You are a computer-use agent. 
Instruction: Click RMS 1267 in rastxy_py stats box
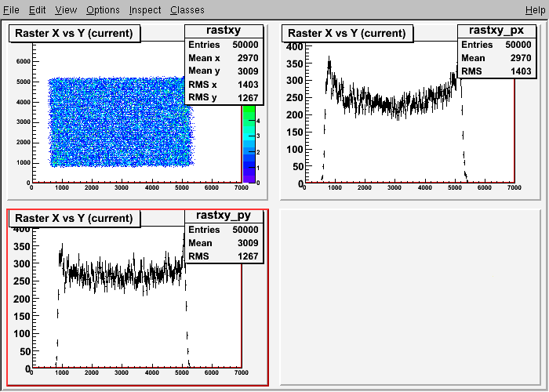point(224,256)
